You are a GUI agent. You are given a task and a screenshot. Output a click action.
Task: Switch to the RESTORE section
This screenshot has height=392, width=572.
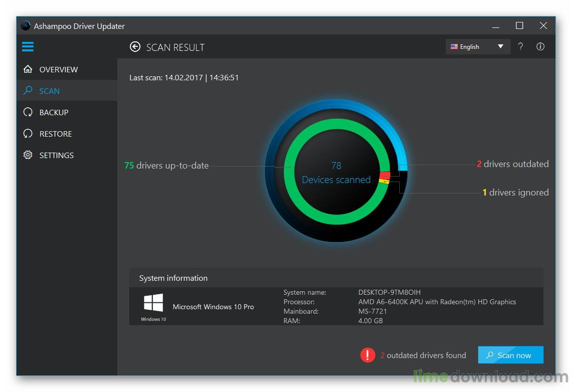55,133
